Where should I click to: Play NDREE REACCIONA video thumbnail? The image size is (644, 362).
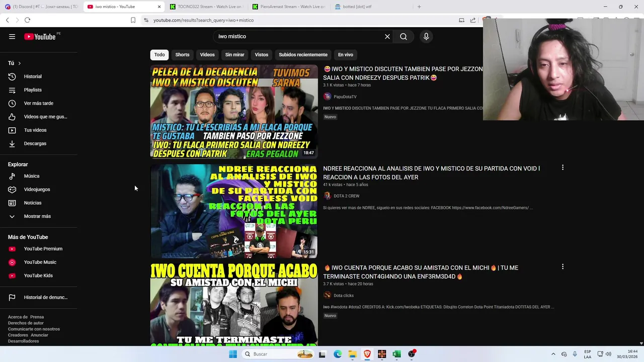tap(234, 211)
